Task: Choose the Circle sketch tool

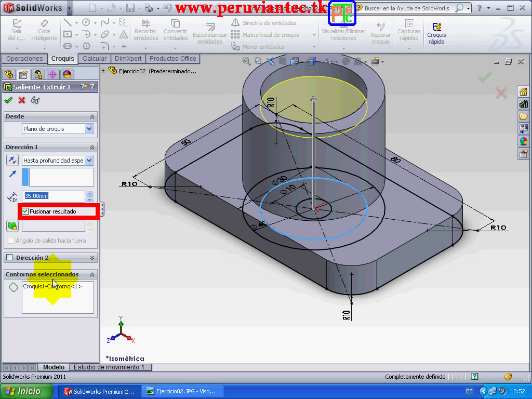Action: 86,22
